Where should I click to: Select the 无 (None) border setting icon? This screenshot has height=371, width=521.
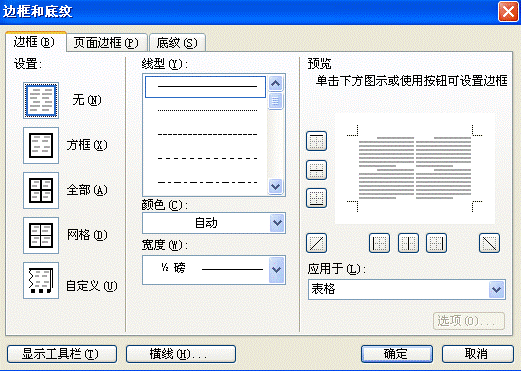click(x=41, y=100)
